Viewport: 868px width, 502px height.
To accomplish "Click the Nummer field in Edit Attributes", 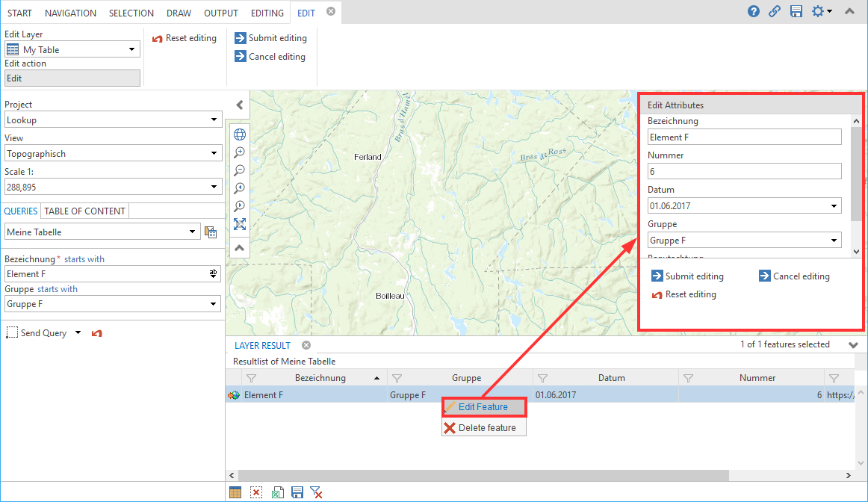I will pyautogui.click(x=744, y=172).
